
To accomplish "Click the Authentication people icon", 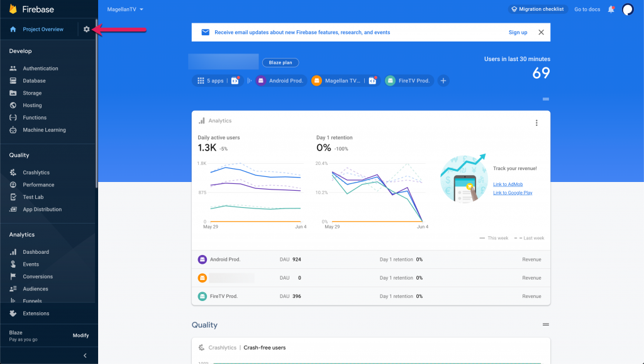I will point(13,68).
